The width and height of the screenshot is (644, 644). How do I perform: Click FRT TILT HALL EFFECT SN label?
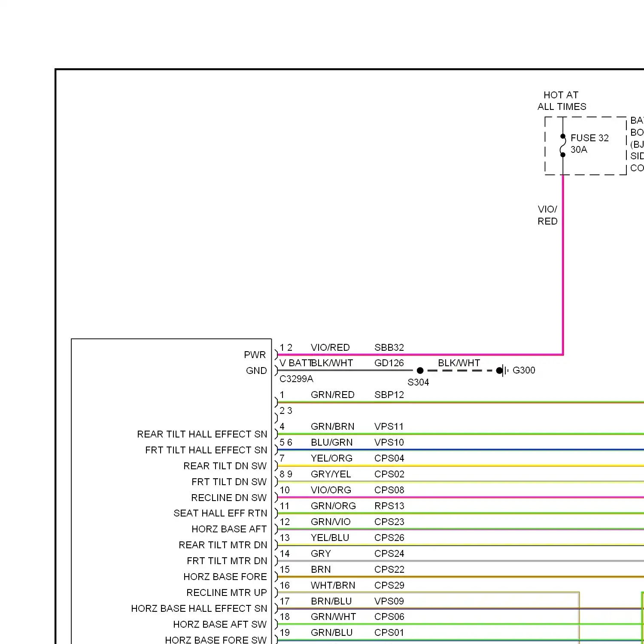[206, 450]
